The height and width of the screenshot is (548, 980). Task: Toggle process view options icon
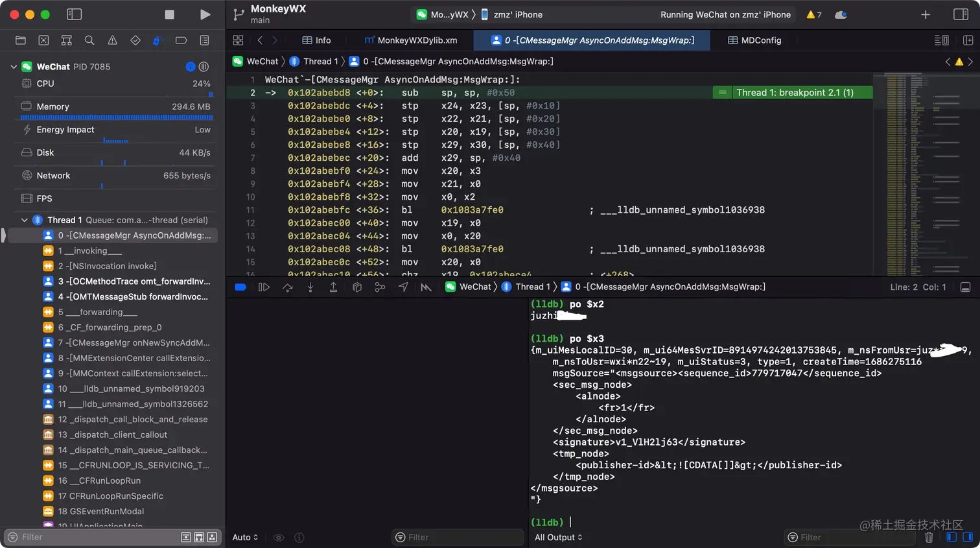click(x=204, y=67)
